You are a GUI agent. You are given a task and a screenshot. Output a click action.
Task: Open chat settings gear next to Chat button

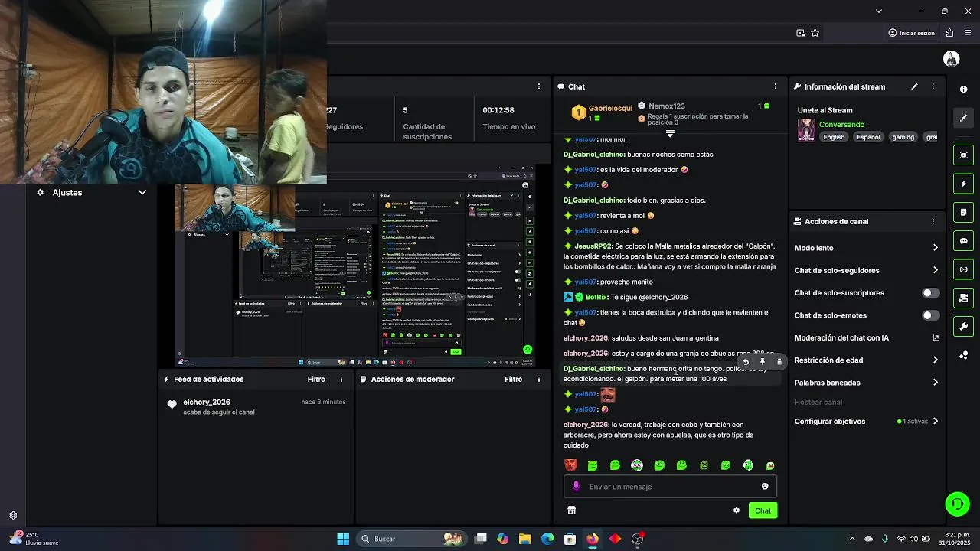[737, 510]
